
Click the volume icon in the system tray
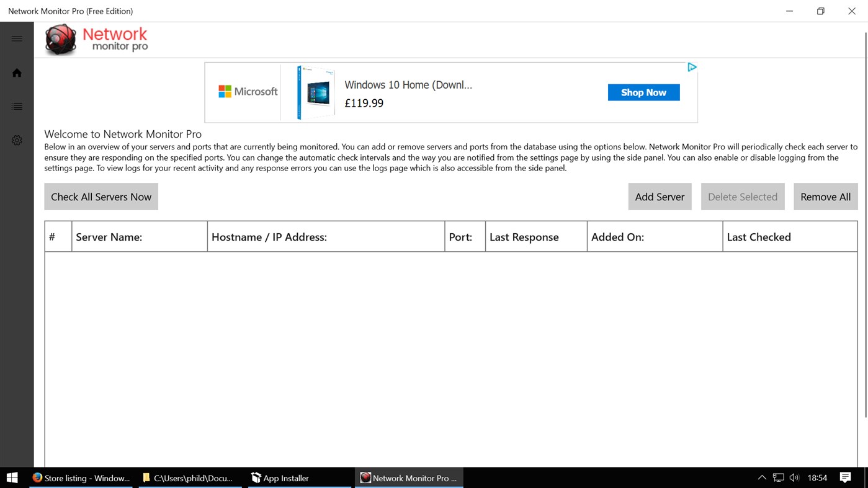pos(794,477)
